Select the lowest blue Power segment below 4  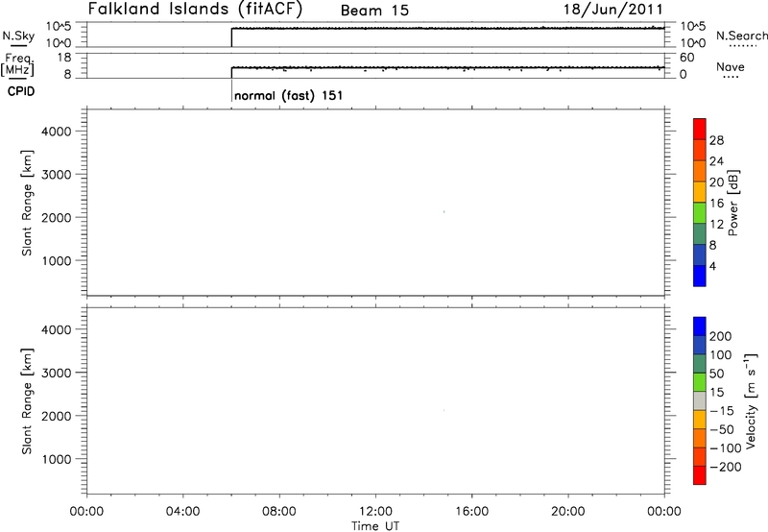pos(700,276)
